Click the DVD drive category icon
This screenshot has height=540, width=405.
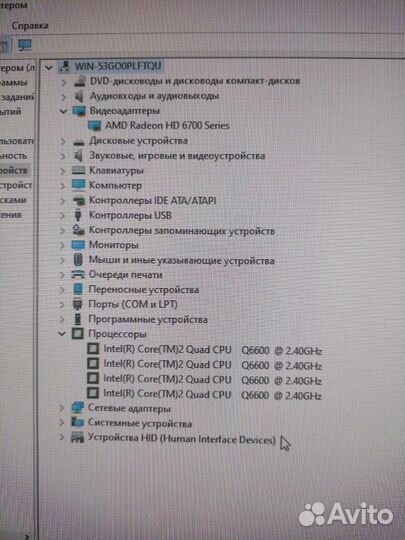tap(80, 81)
